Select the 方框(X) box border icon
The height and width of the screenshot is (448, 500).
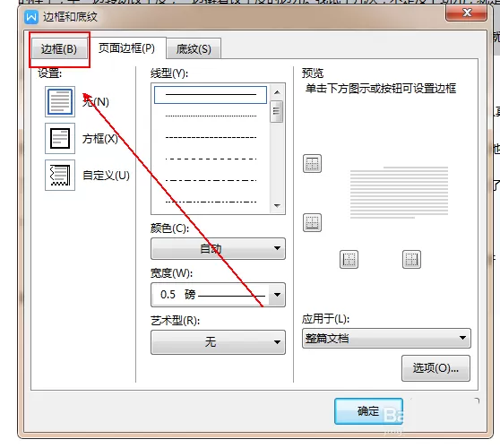(x=60, y=138)
